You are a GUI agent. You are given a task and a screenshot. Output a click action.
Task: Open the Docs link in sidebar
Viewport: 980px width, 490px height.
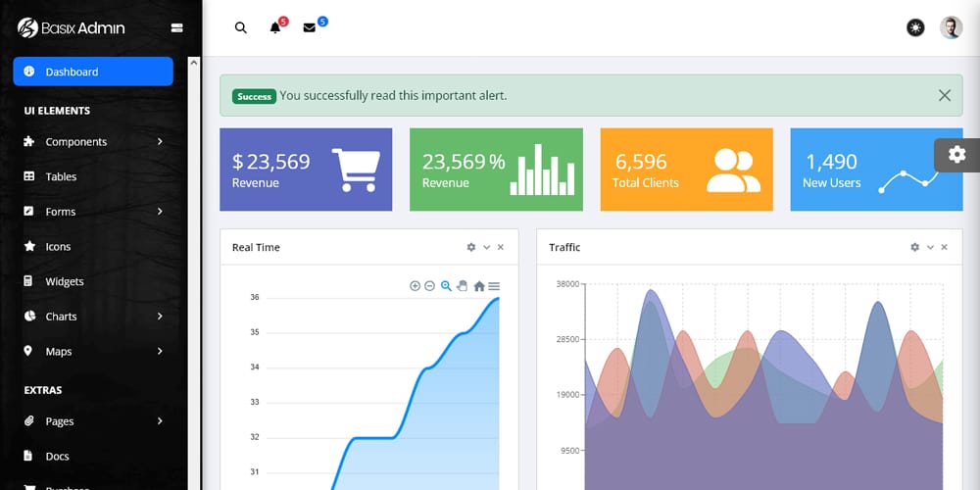57,457
